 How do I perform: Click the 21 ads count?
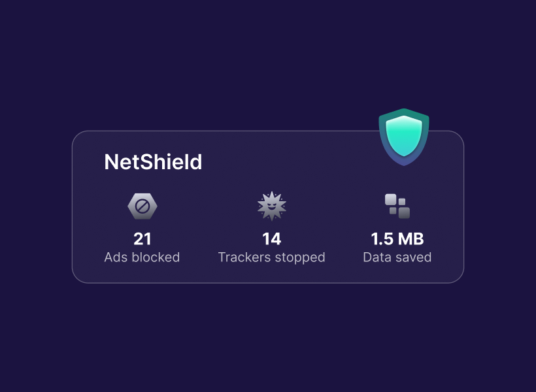(x=142, y=239)
